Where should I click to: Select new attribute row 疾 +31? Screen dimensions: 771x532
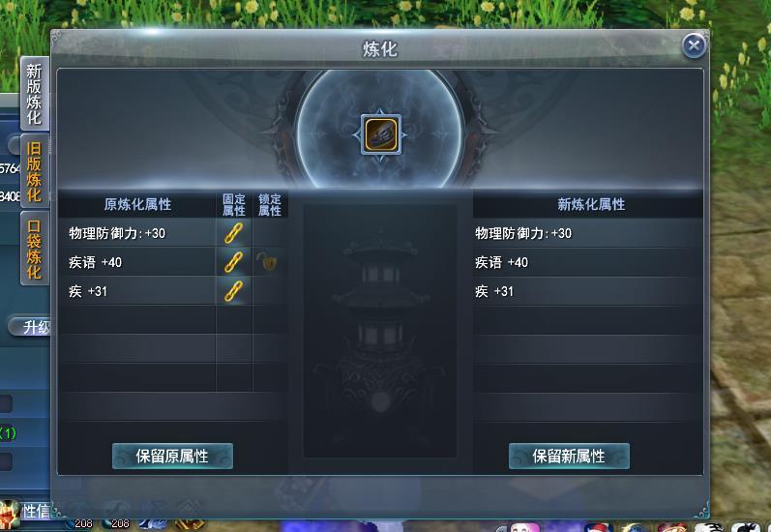[588, 291]
